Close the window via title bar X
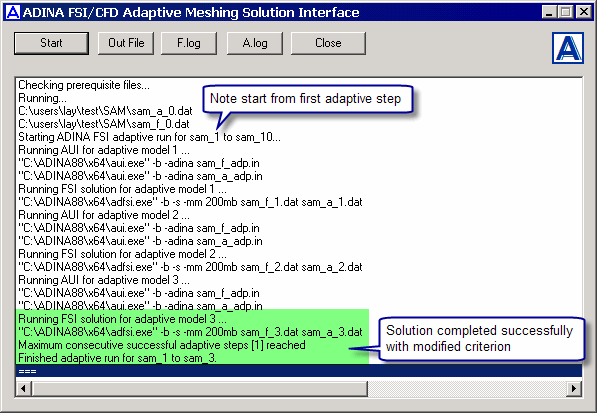 (584, 12)
